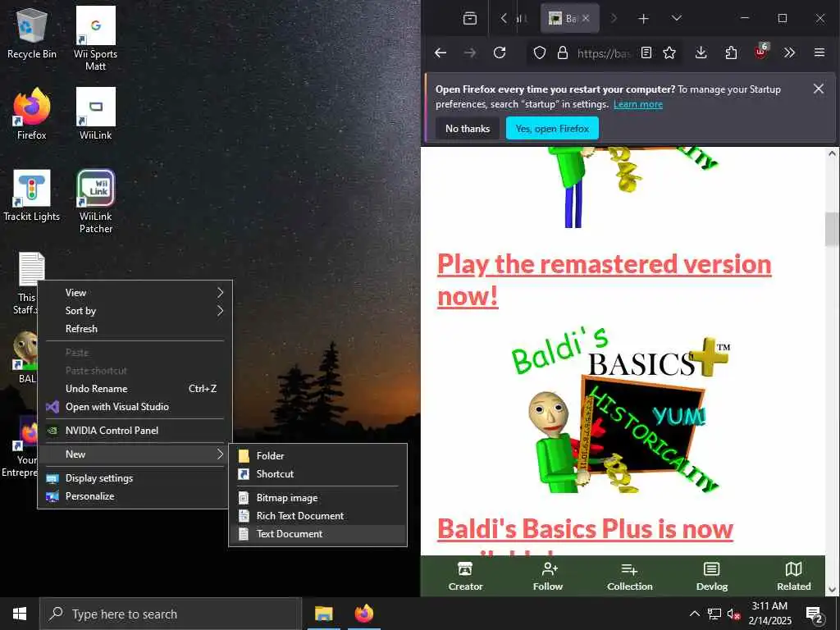Dismiss the Firefox startup notification bar
This screenshot has height=630, width=840.
pyautogui.click(x=818, y=89)
